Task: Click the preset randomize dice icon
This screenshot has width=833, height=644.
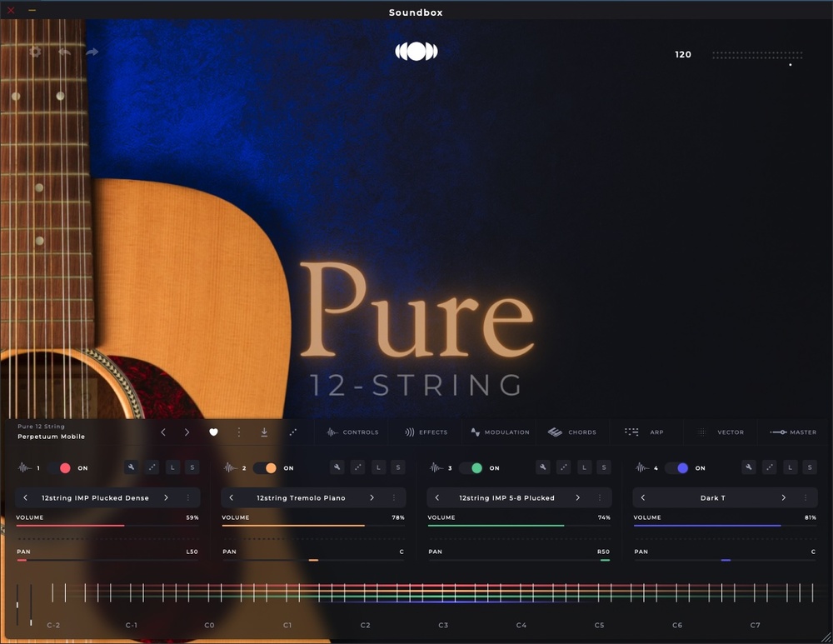Action: point(292,432)
